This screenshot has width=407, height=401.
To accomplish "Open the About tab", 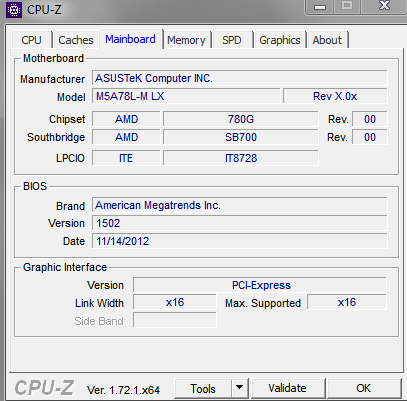I will pyautogui.click(x=327, y=40).
